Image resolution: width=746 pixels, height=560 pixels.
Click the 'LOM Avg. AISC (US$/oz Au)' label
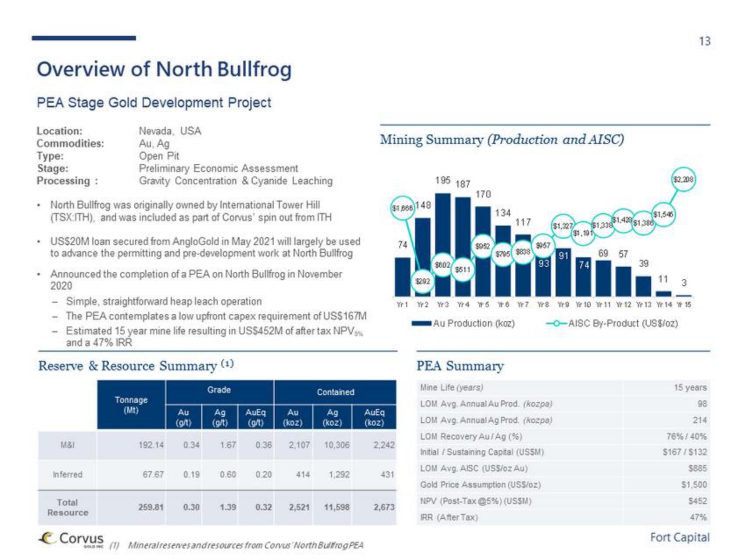pyautogui.click(x=474, y=468)
